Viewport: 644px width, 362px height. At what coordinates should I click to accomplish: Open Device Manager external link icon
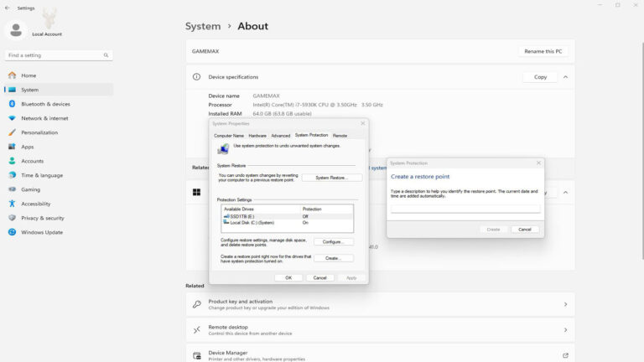(x=565, y=355)
